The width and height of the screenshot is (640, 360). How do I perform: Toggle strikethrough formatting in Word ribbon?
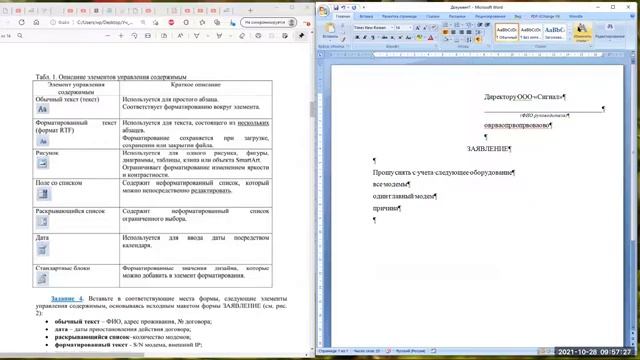tap(384, 38)
